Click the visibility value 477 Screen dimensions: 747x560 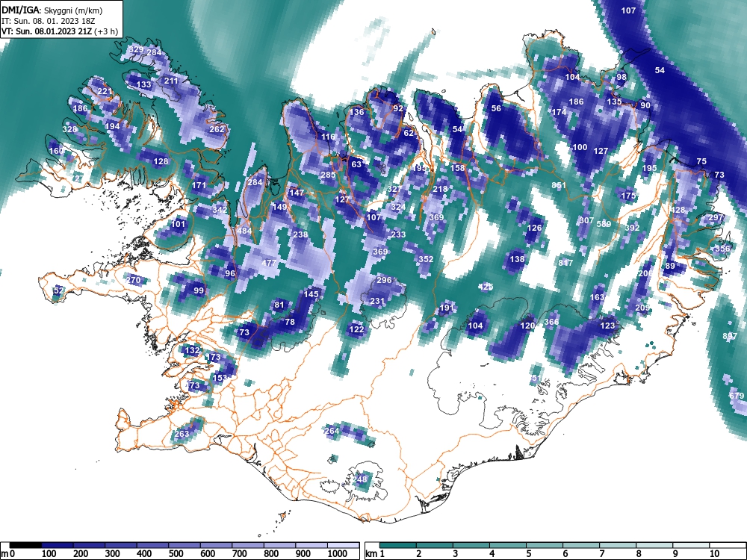click(x=269, y=263)
